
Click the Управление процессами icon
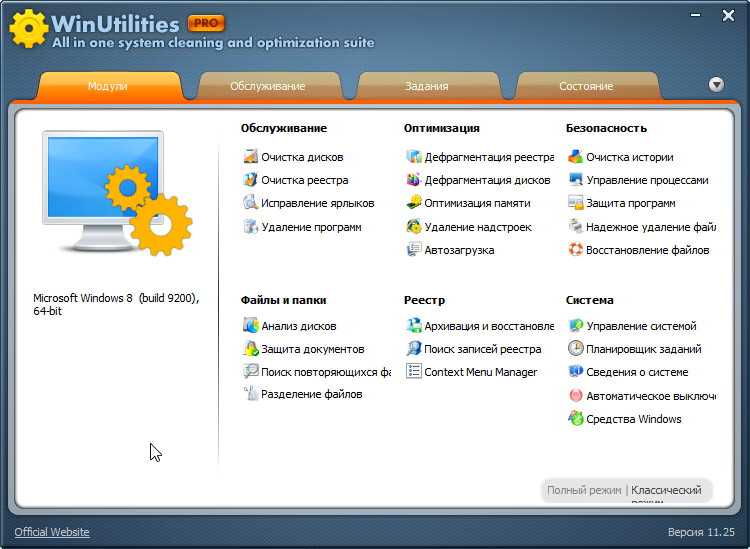tap(575, 180)
